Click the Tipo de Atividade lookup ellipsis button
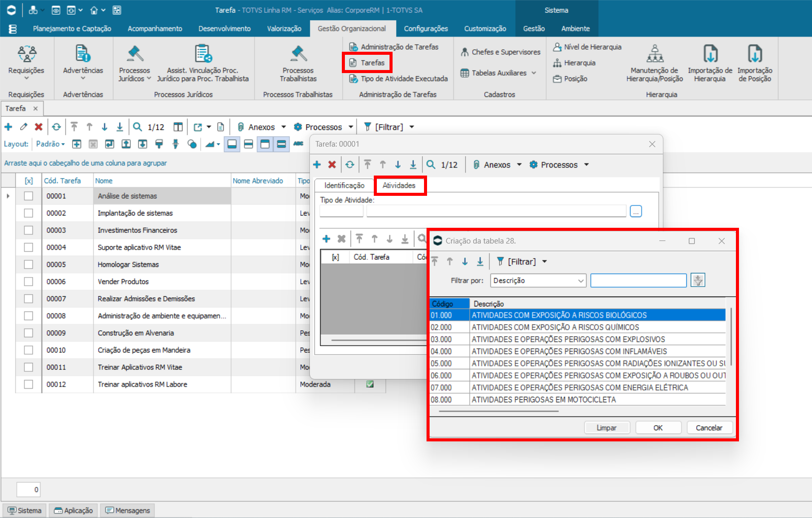The height and width of the screenshot is (518, 812). click(636, 211)
